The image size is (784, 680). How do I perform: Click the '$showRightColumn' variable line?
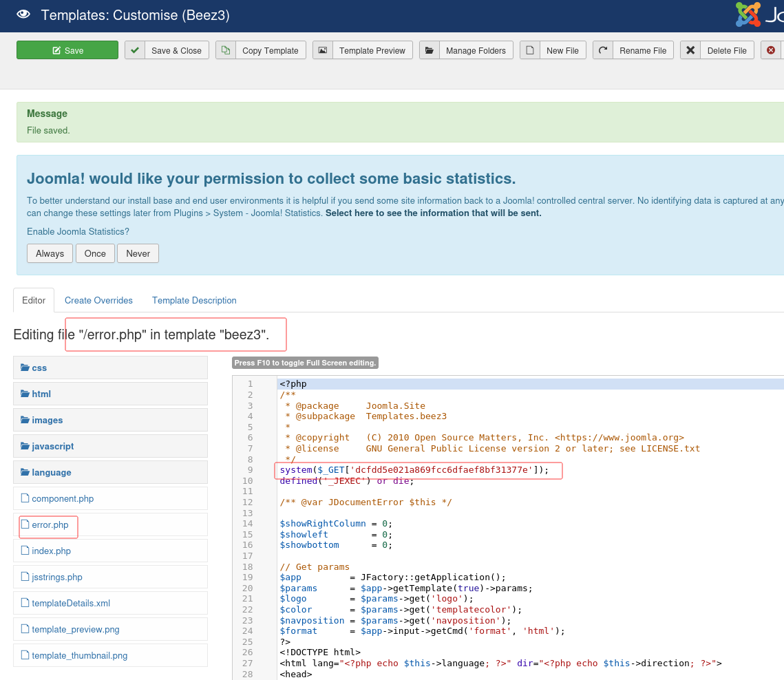point(336,524)
